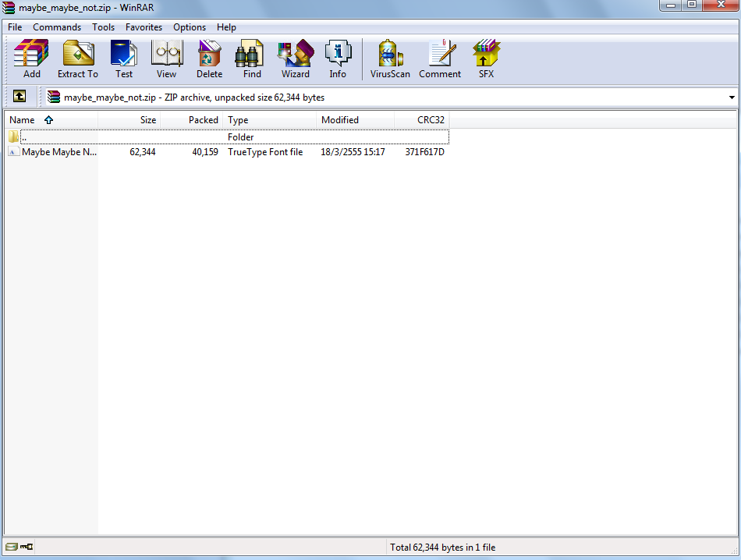Click the Folder type cell
Viewport: 741px width, 560px height.
coord(240,137)
